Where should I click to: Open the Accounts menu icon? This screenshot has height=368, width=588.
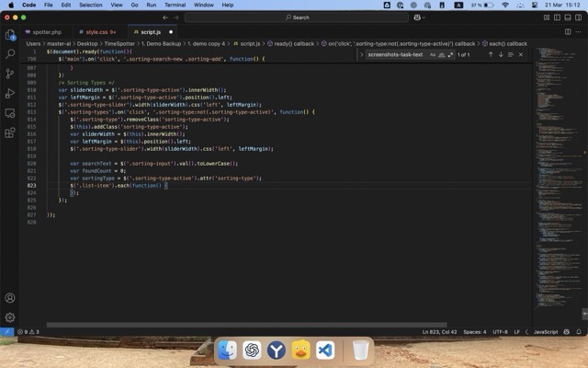pos(10,298)
